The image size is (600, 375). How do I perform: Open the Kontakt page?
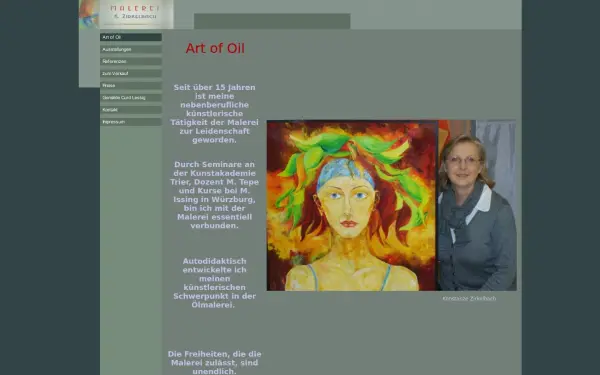tap(131, 110)
